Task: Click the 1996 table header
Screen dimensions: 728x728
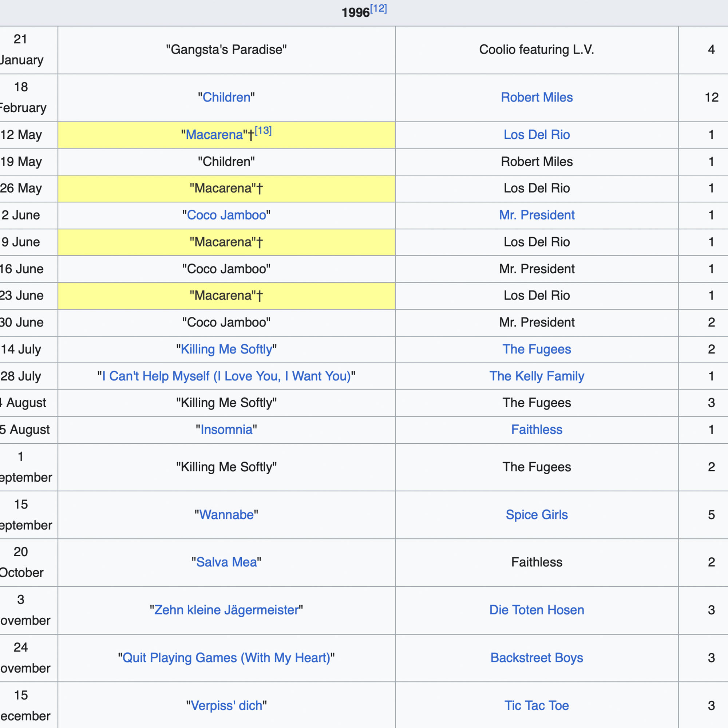Action: 364,12
